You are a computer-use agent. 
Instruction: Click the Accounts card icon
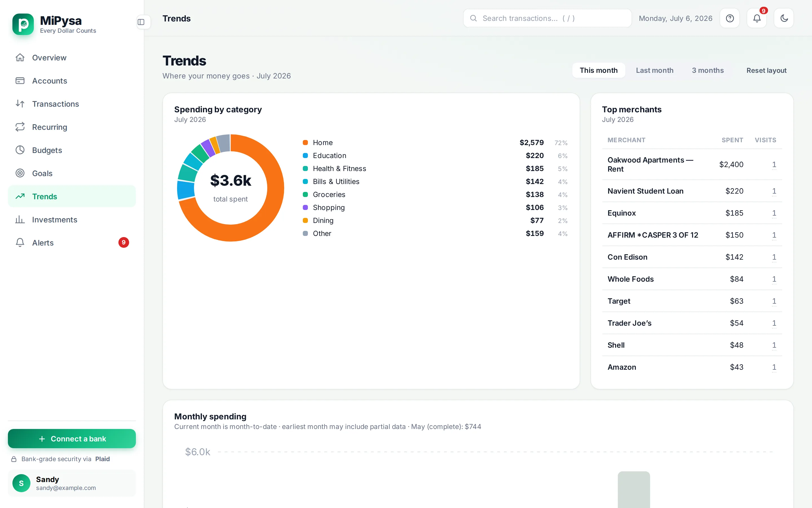20,81
